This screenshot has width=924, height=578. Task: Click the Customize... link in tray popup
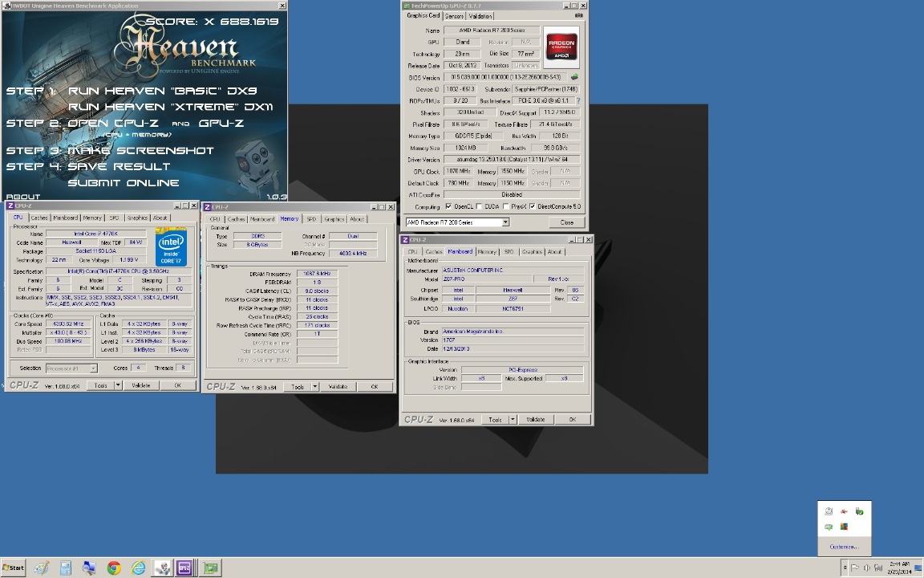(x=844, y=547)
